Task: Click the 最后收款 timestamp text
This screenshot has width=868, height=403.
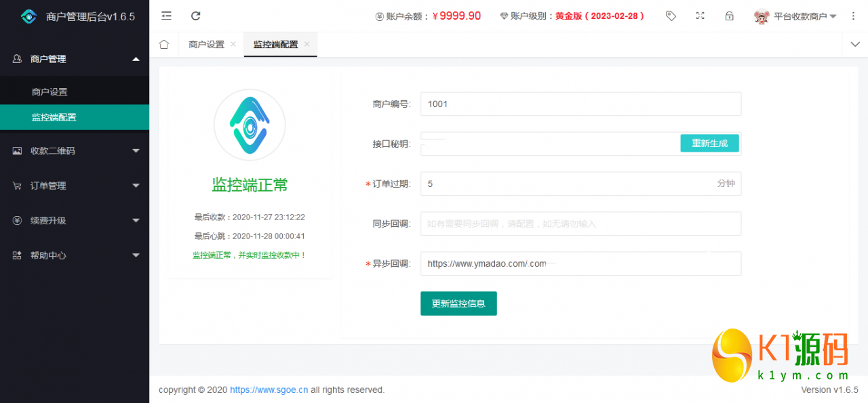Action: 250,217
